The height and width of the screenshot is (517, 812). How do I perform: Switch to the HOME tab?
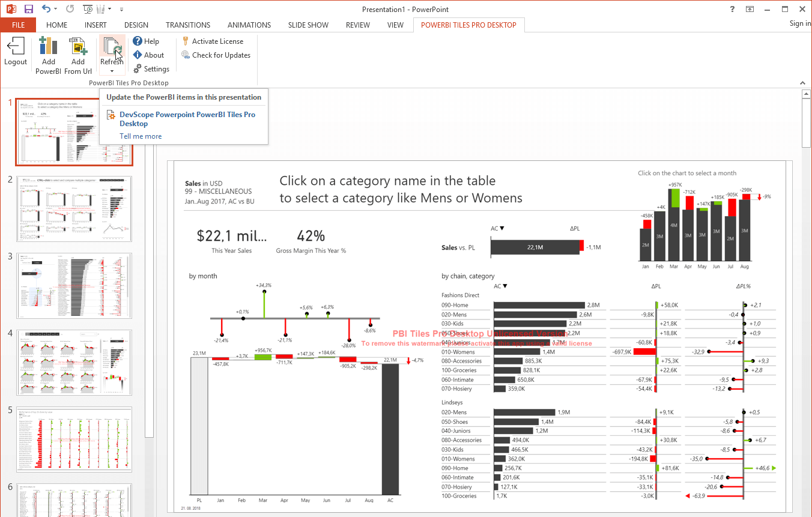57,25
